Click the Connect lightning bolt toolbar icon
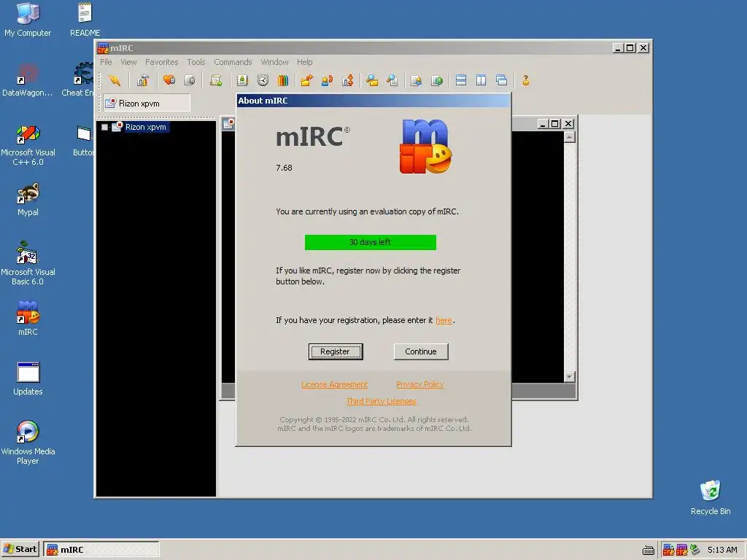 click(115, 80)
